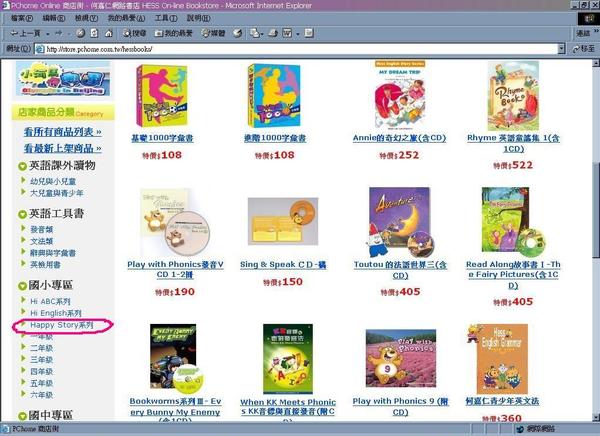Open 看所有商品列表 link

(x=63, y=132)
